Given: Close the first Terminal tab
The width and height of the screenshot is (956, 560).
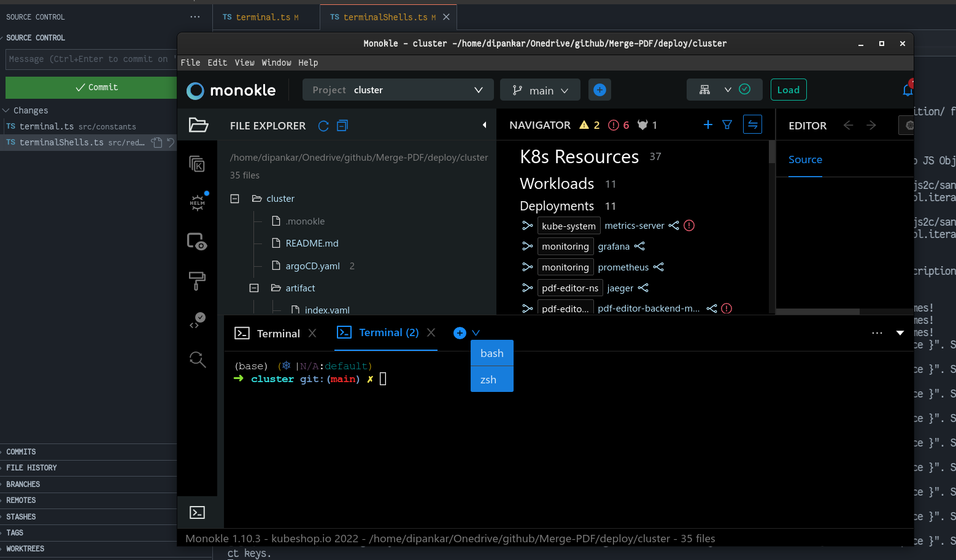Looking at the screenshot, I should (x=312, y=333).
